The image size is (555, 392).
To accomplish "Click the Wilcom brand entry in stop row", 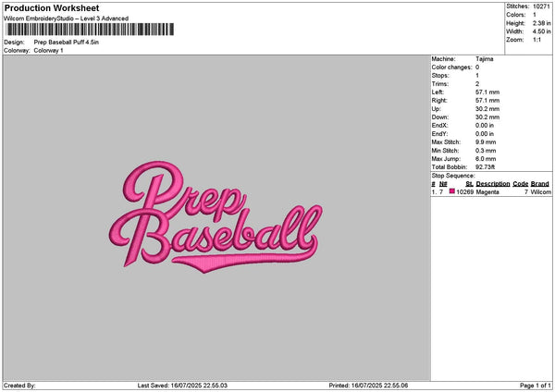I will [540, 192].
